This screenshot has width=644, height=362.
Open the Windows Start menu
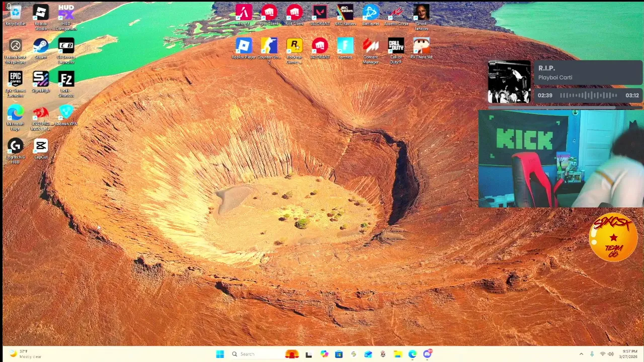coord(220,354)
